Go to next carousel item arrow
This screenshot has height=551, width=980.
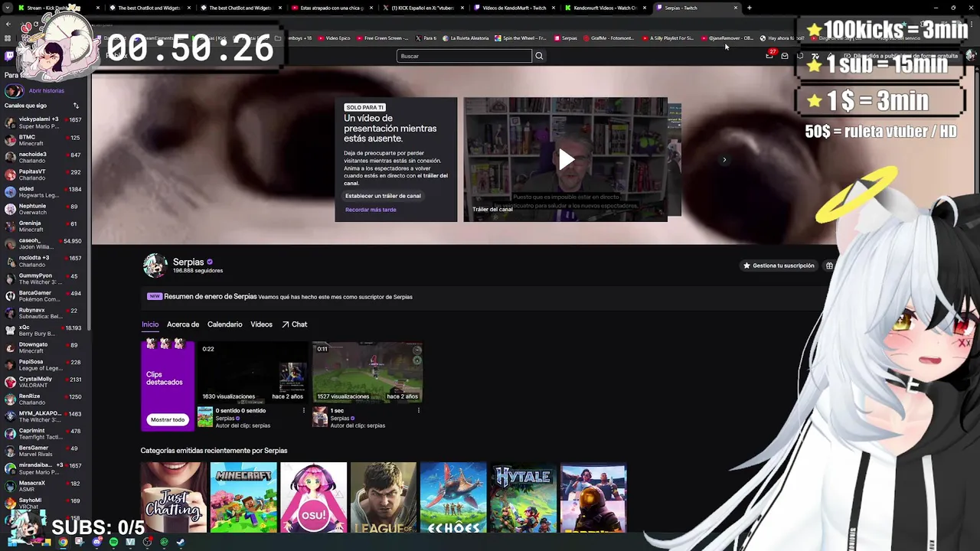coord(724,160)
